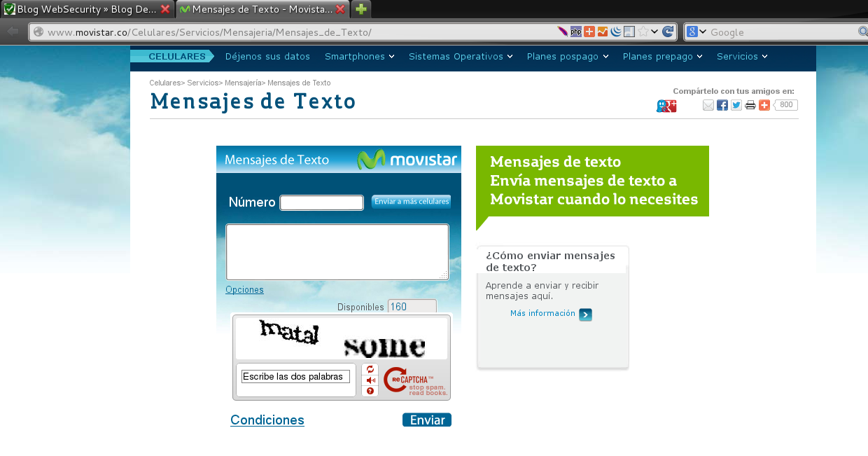Click the blue arrow next to Más información
The image size is (868, 456).
coord(585,315)
